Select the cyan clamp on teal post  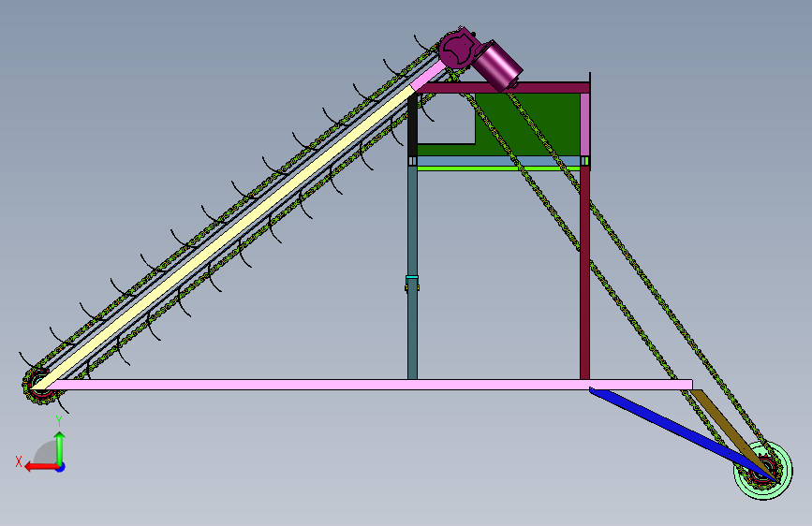[x=412, y=278]
